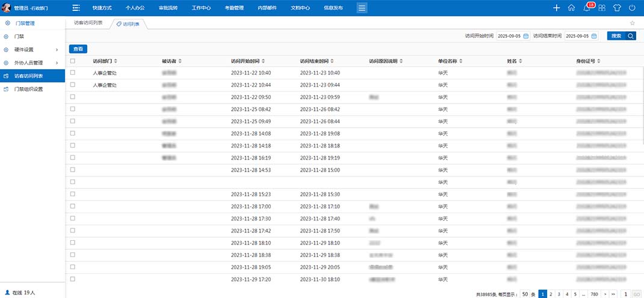This screenshot has height=298, width=644.
Task: Click the 搜索 search button
Action: (621, 36)
